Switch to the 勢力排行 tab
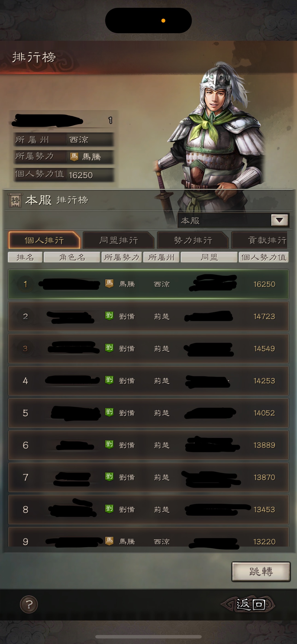The height and width of the screenshot is (644, 297). click(193, 240)
